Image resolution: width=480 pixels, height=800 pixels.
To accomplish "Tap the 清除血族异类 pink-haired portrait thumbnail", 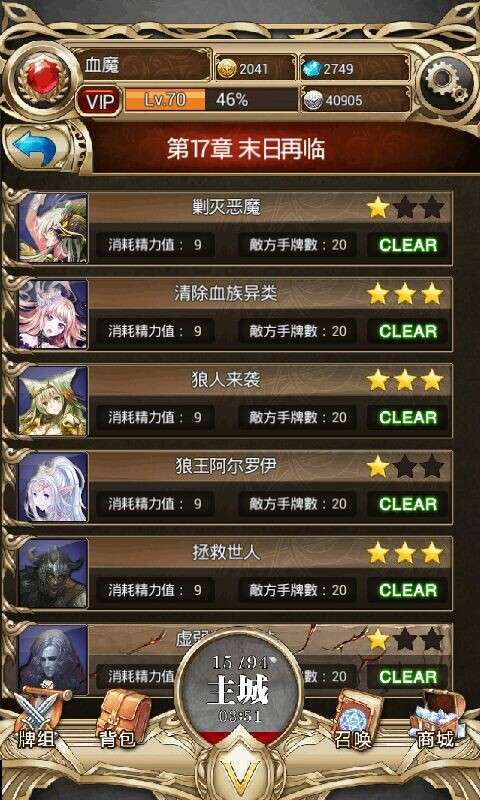I will pos(53,315).
